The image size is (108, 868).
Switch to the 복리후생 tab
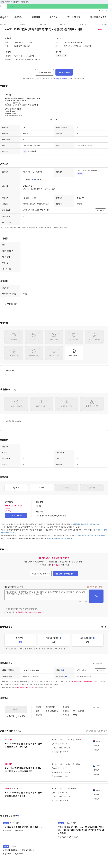[x=63, y=24]
